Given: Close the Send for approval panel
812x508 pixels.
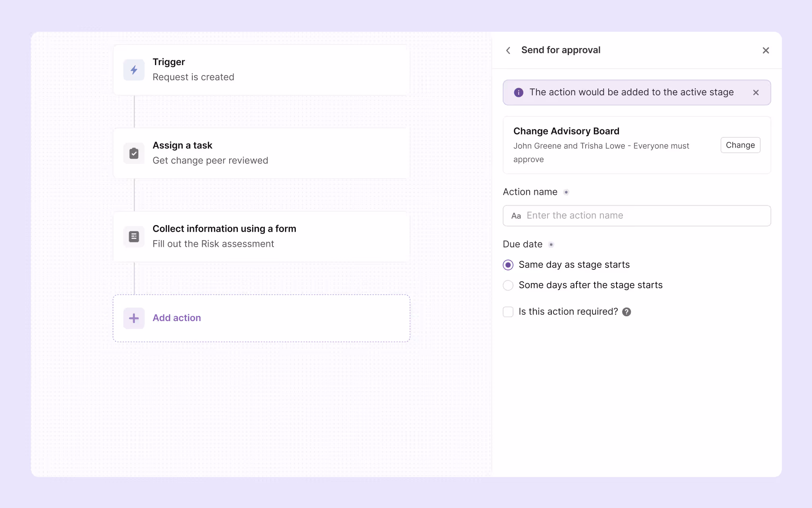Looking at the screenshot, I should (x=766, y=50).
